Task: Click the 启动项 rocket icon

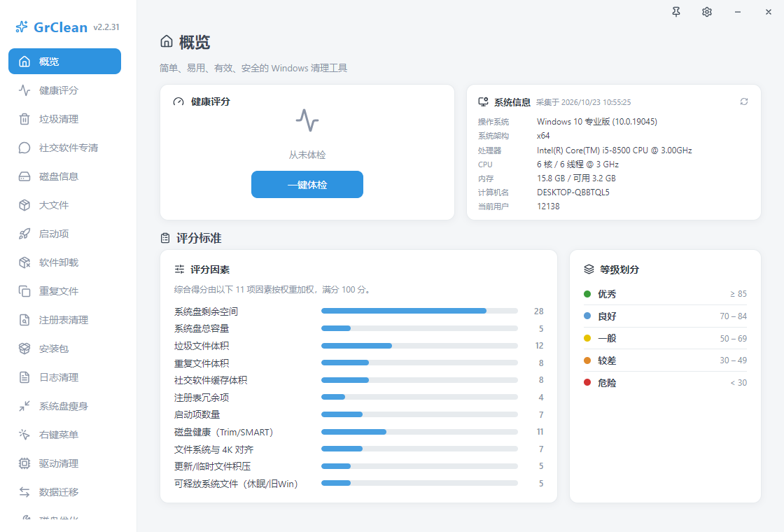Action: coord(24,234)
